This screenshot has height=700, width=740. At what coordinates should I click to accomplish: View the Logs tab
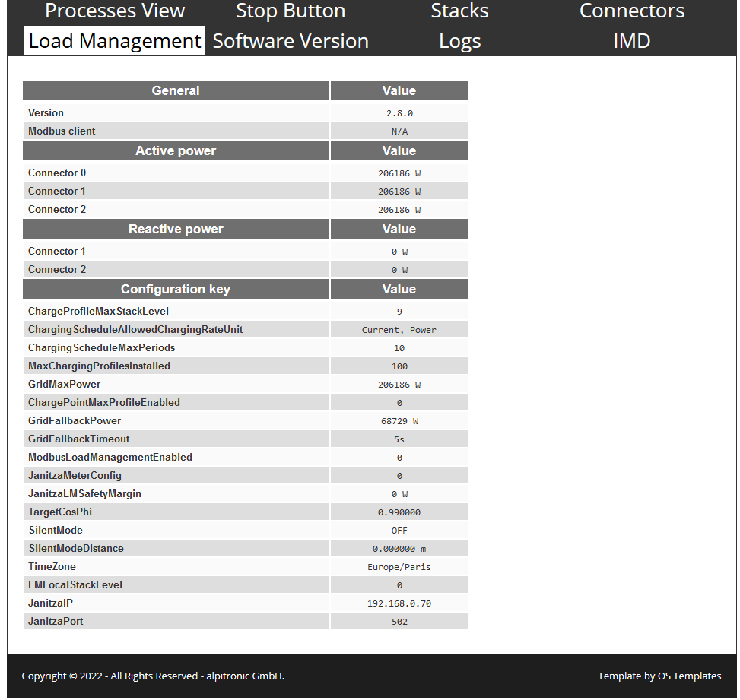pos(459,41)
